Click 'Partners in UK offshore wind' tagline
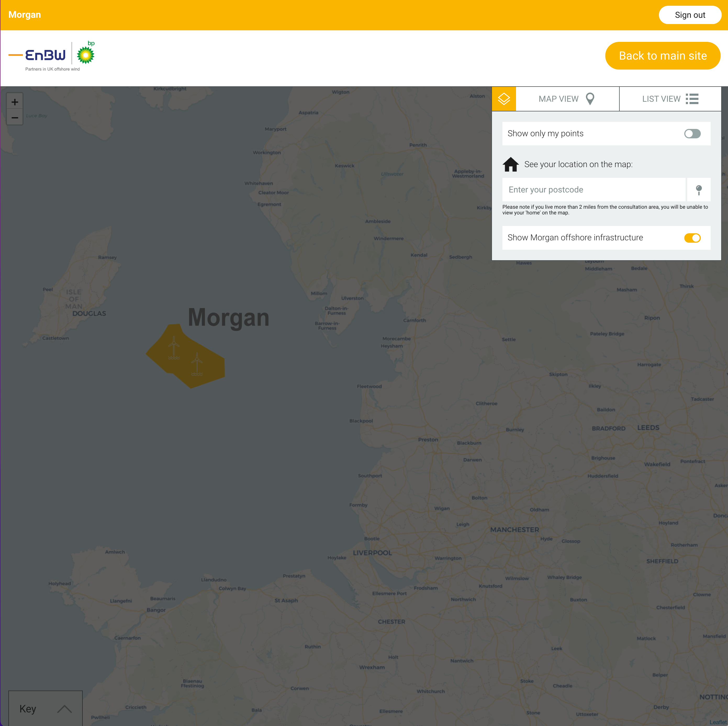The width and height of the screenshot is (728, 726). click(x=52, y=69)
